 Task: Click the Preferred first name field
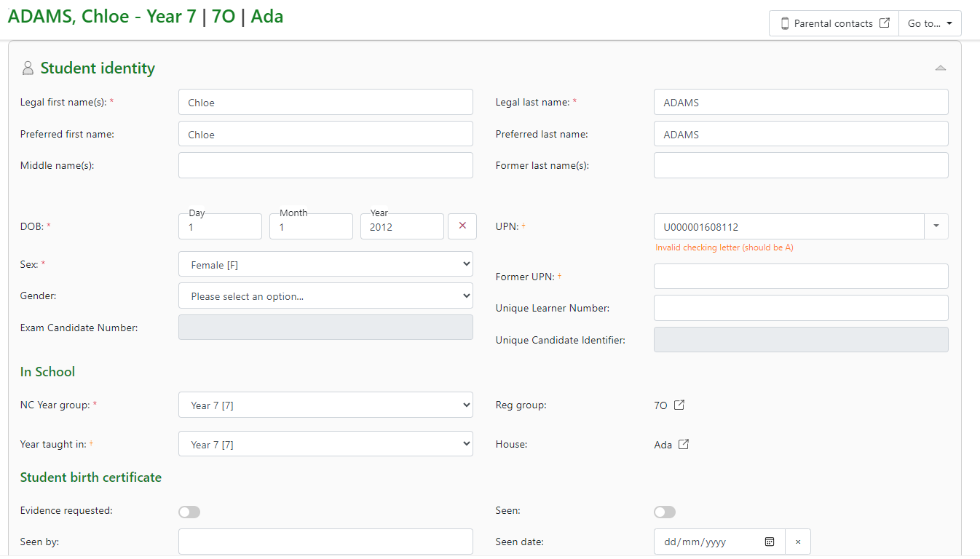[x=325, y=134]
